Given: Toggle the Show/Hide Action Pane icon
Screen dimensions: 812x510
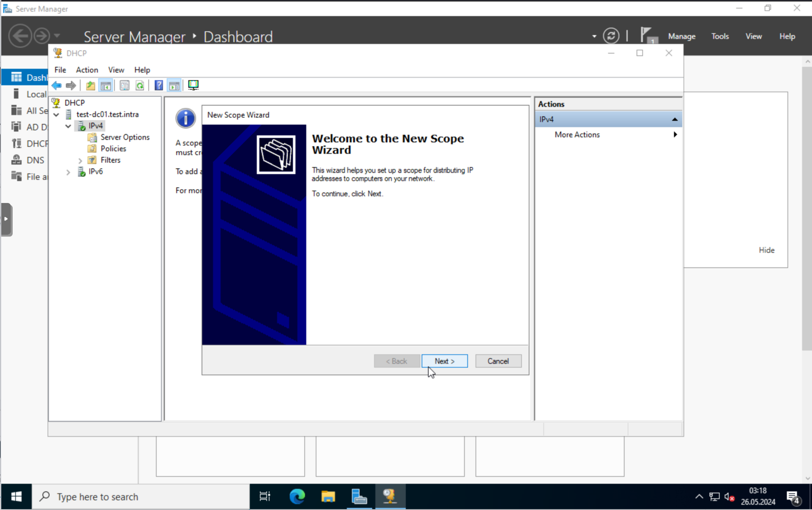Looking at the screenshot, I should point(174,85).
